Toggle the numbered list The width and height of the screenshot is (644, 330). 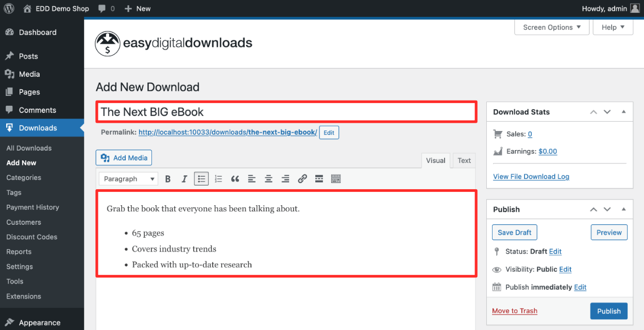[218, 179]
